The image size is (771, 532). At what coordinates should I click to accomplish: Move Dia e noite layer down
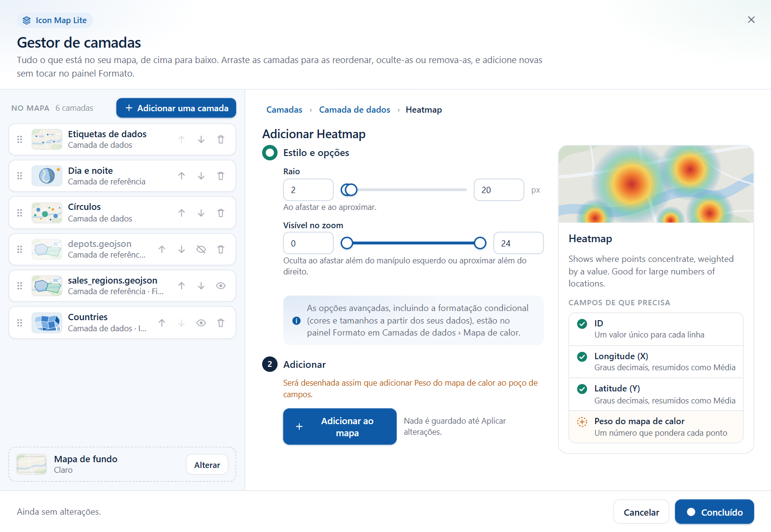201,176
